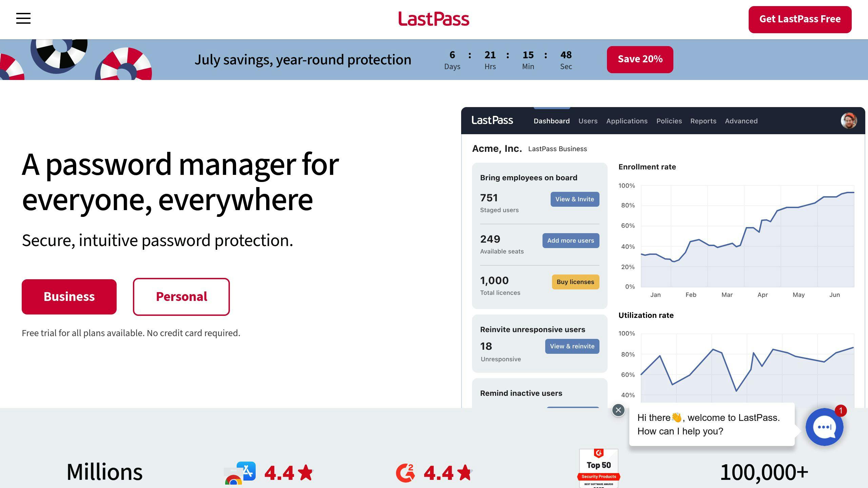The image size is (868, 488).
Task: Switch to the Reports tab
Action: click(x=703, y=121)
